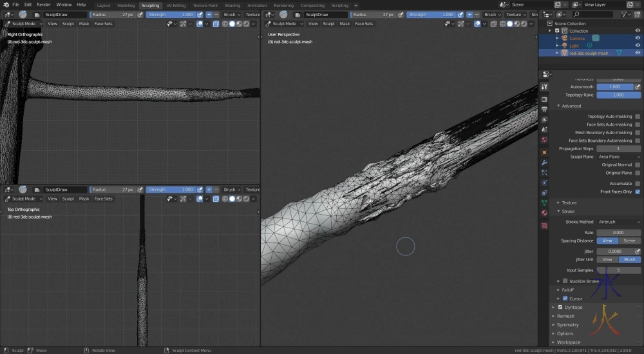Screen dimensions: 644x354
Task: Open the Tool properties tab icon
Action: coord(544,87)
